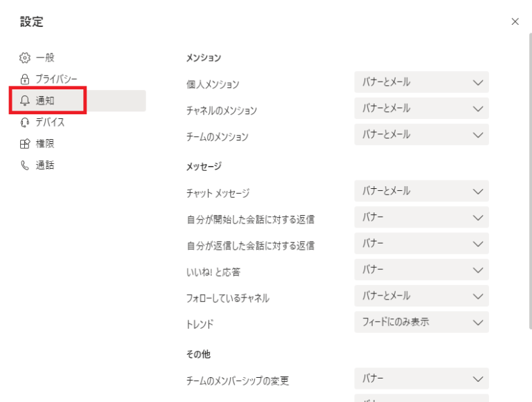Expand the チームのメンバーシップの変更 dropdown

421,378
